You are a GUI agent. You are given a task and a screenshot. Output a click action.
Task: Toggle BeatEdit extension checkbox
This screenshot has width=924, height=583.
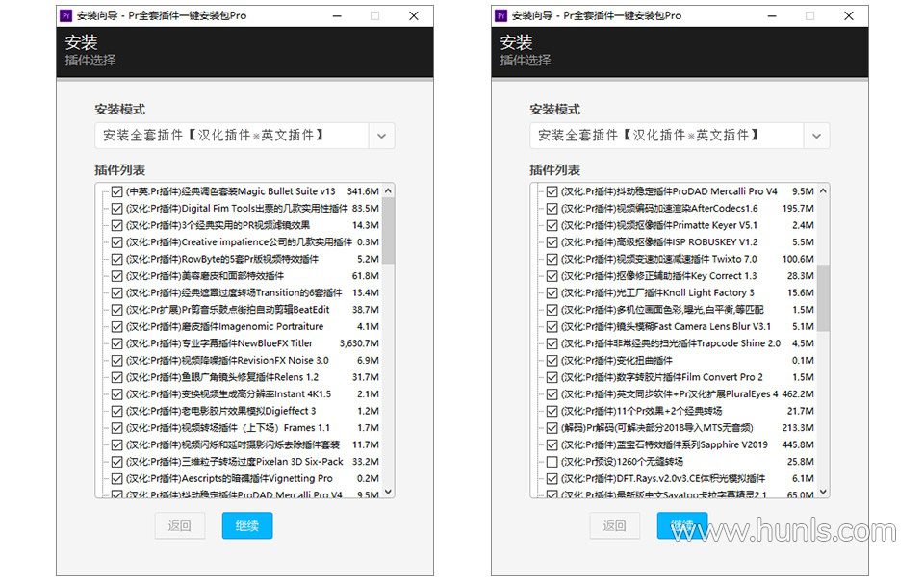tap(116, 310)
